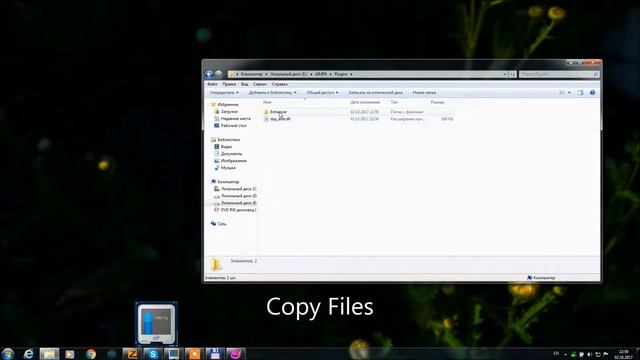Click the blue Help icon

pyautogui.click(x=592, y=93)
